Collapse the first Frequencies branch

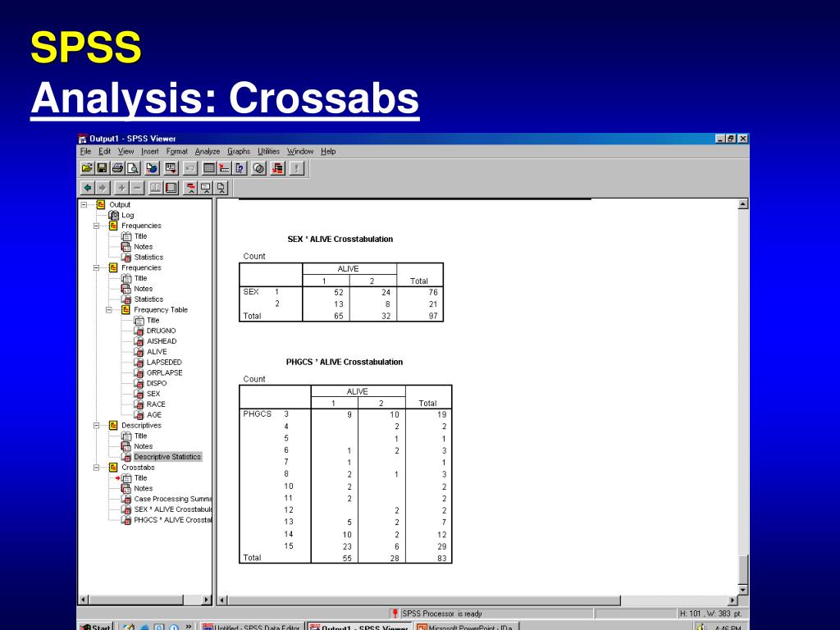(x=97, y=226)
